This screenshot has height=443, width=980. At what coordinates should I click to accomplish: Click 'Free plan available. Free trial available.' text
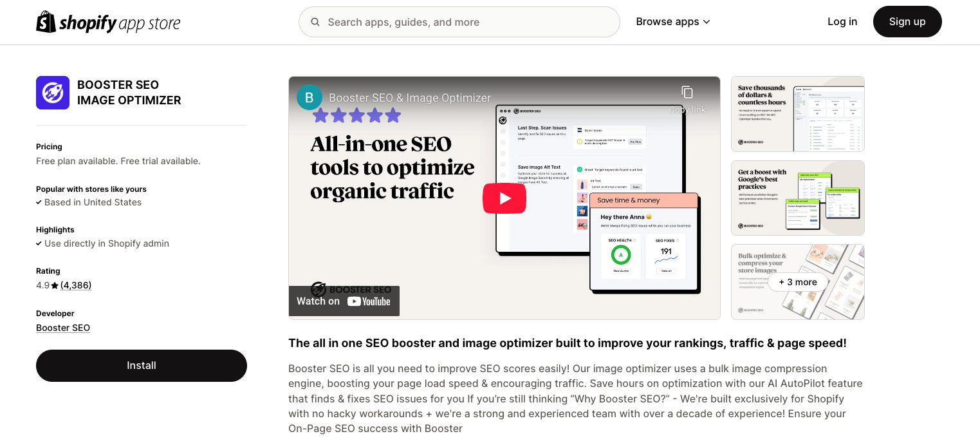[x=118, y=161]
